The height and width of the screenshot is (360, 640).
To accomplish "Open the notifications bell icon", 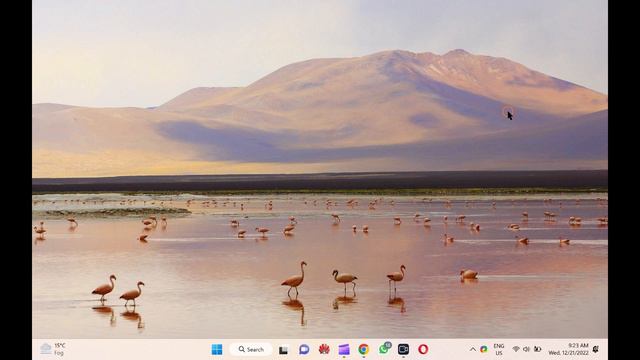I will coord(596,349).
